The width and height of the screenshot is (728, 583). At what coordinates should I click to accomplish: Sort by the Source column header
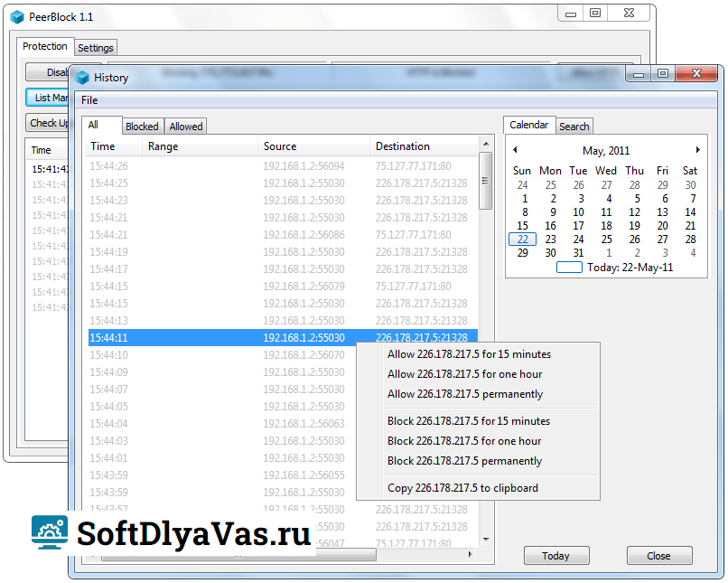[313, 146]
